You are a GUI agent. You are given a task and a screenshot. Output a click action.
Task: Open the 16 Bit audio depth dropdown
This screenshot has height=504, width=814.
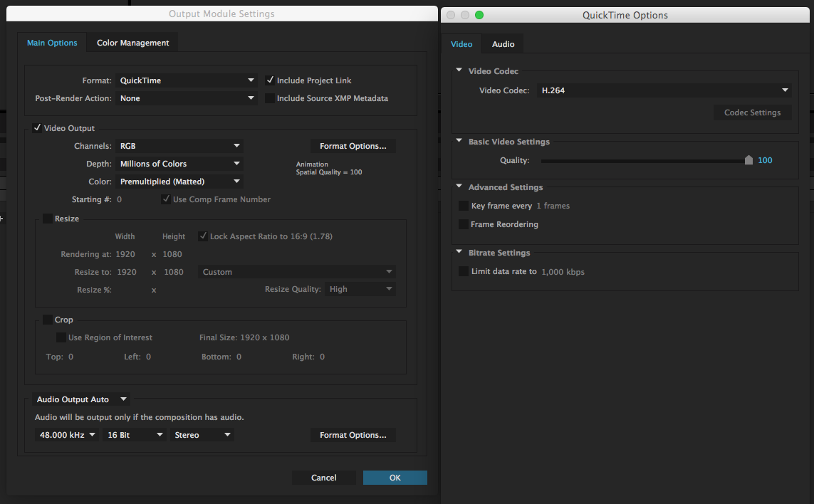click(134, 434)
